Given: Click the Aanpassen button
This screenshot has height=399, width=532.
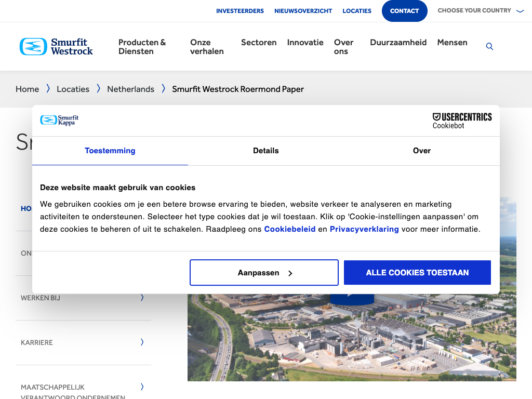Looking at the screenshot, I should point(264,273).
